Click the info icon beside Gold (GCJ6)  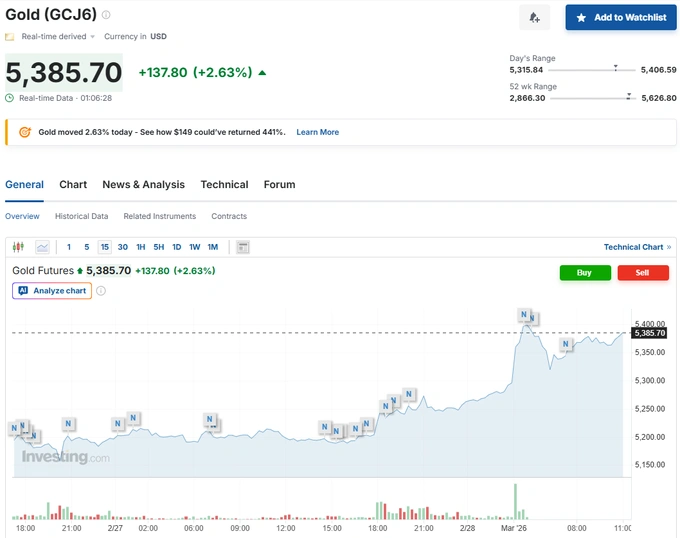(x=107, y=15)
